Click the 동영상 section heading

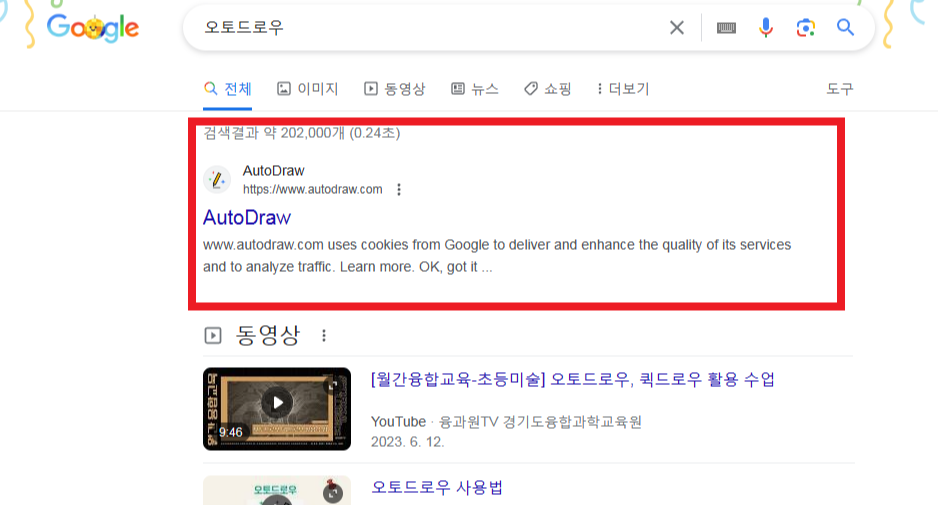tap(267, 336)
